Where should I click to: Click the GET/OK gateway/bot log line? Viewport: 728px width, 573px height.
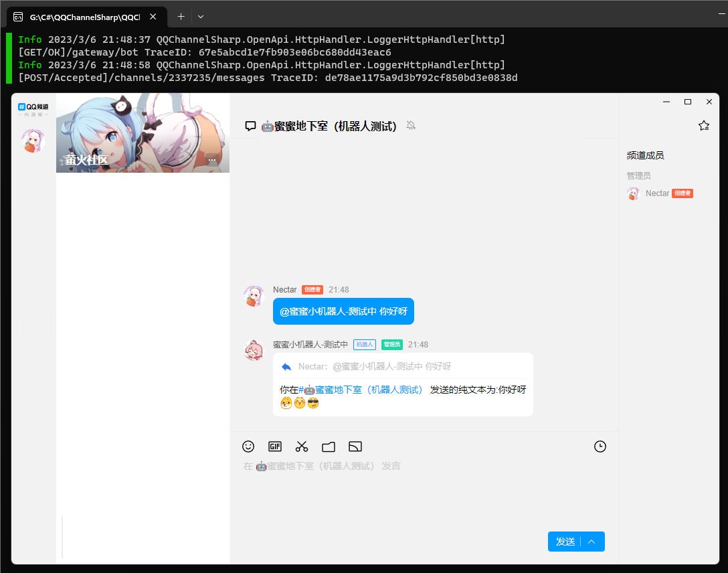[205, 52]
